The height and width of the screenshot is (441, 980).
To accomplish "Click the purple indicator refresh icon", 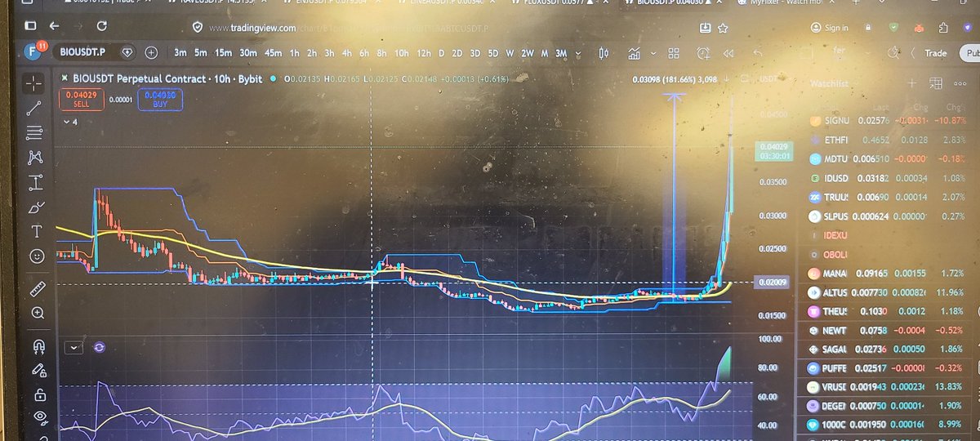I will coord(99,347).
